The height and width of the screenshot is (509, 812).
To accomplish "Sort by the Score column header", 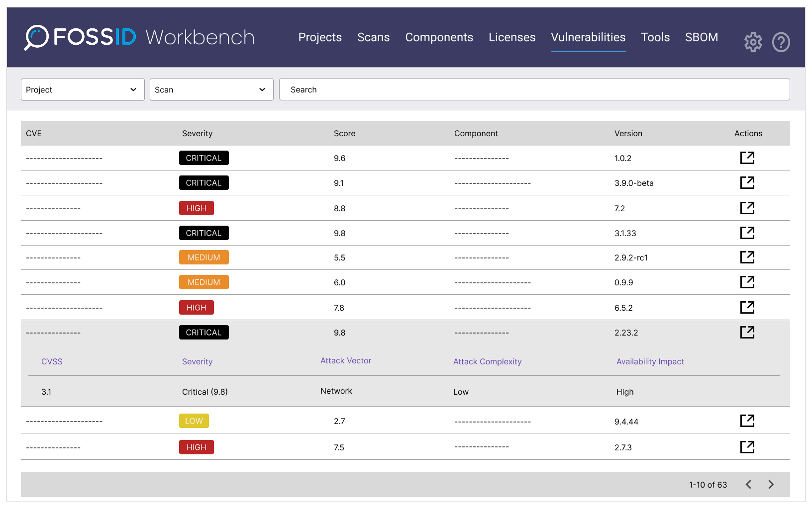I will click(344, 133).
